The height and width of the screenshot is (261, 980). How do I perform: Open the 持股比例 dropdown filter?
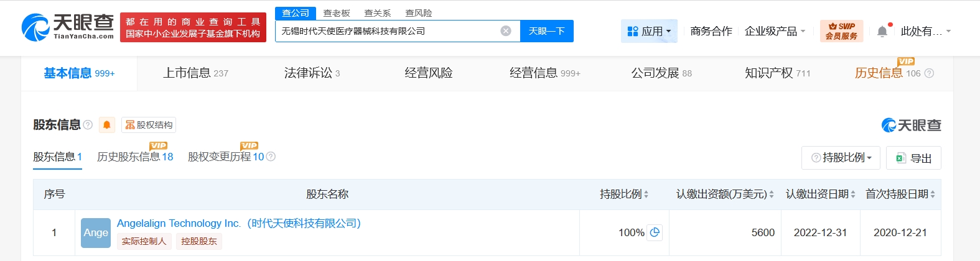coord(841,158)
